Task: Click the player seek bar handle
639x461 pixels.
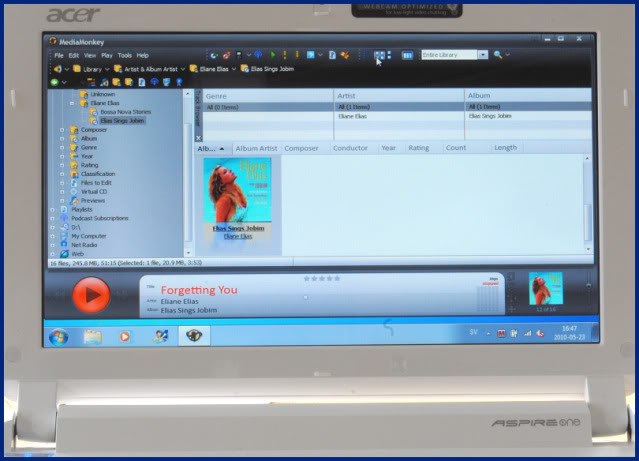Action: pos(306,298)
